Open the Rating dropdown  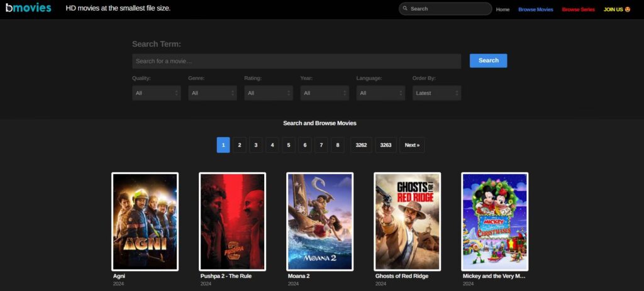[x=269, y=93]
